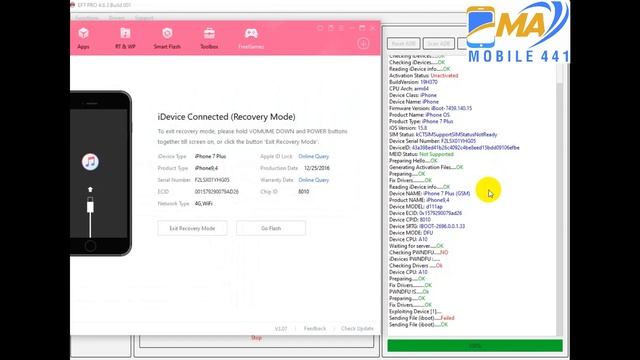
Task: Click the Generating Activation Files OK log line
Action: pos(426,167)
